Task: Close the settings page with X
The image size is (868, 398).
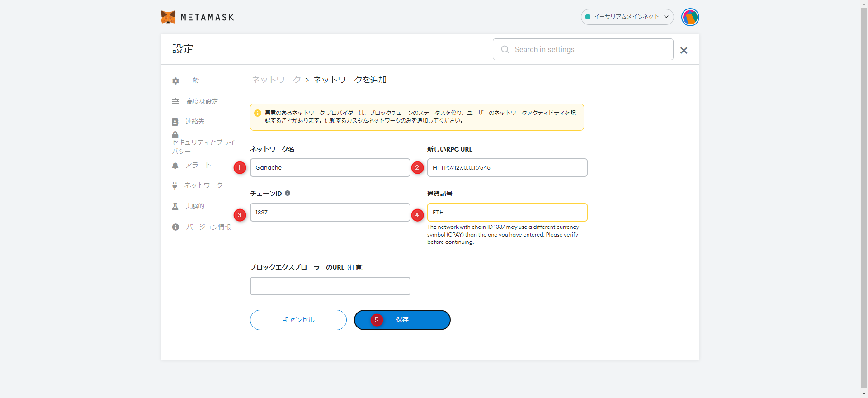Action: click(684, 50)
